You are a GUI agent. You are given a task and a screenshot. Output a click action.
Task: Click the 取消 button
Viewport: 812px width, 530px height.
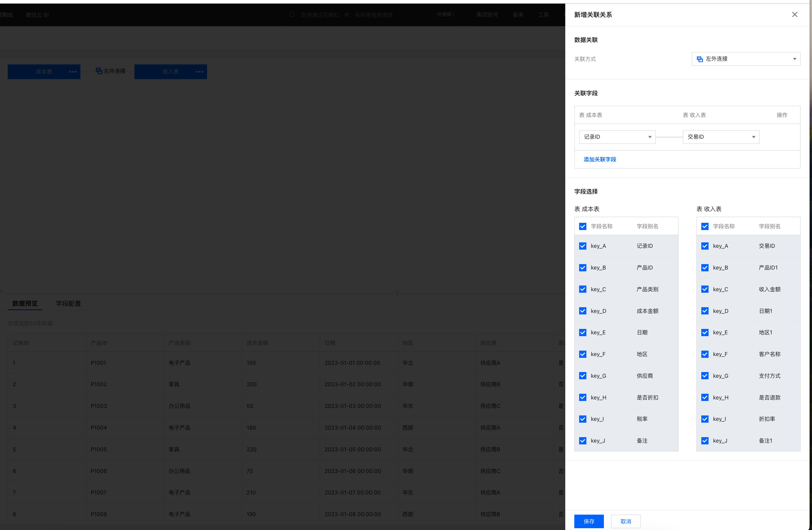(625, 521)
